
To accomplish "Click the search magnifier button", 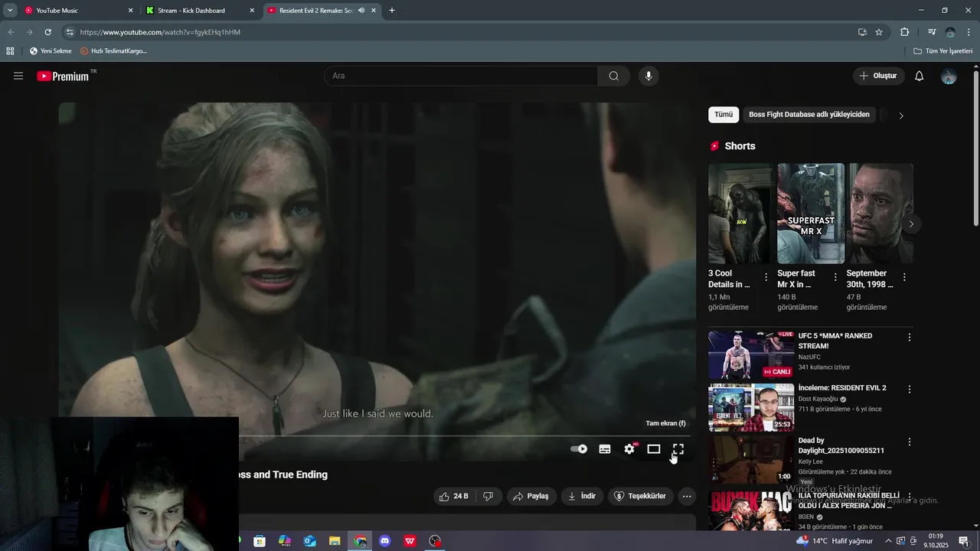I will pyautogui.click(x=614, y=76).
